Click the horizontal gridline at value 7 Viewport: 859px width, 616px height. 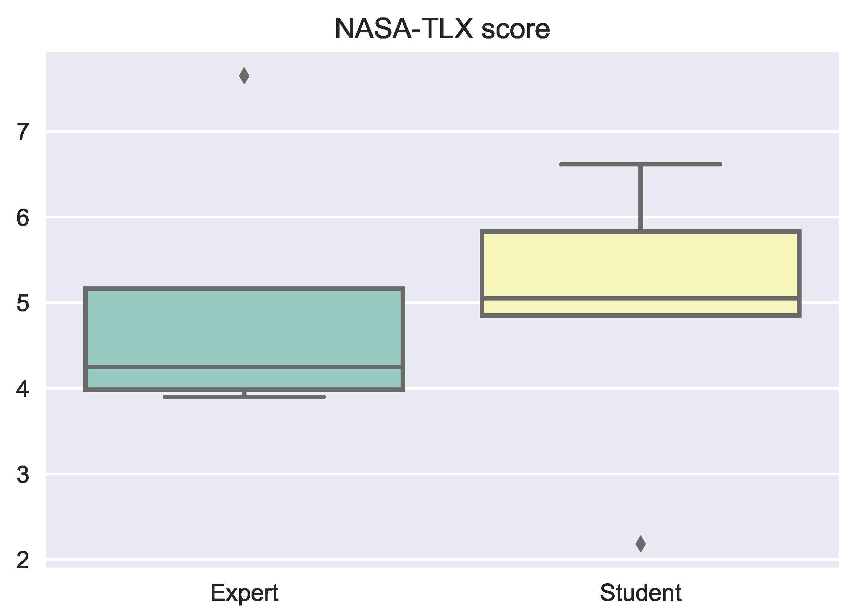[x=442, y=131]
